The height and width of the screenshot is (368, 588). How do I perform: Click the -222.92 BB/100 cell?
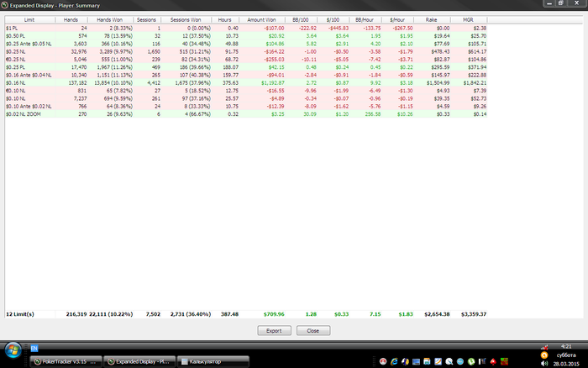(x=307, y=28)
